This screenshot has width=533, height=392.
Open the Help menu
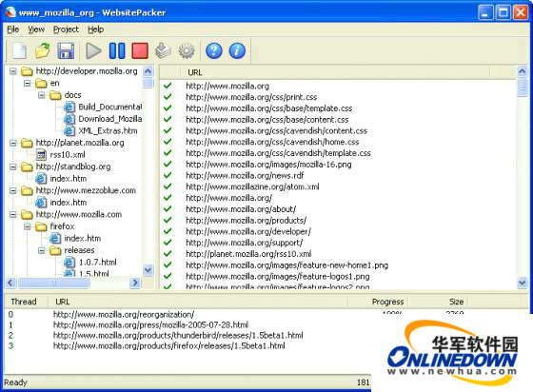click(95, 29)
